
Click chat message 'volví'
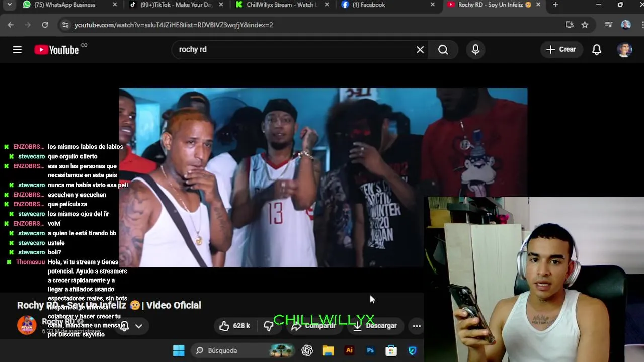tap(54, 223)
